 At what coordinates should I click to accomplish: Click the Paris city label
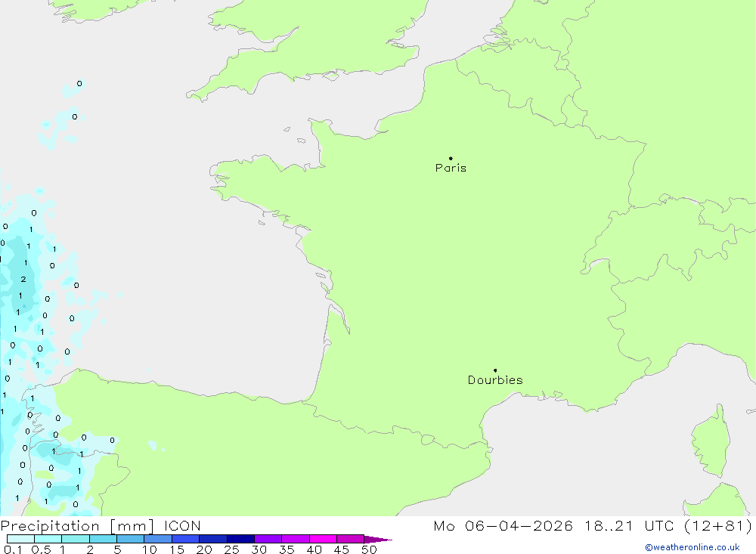[x=451, y=168]
